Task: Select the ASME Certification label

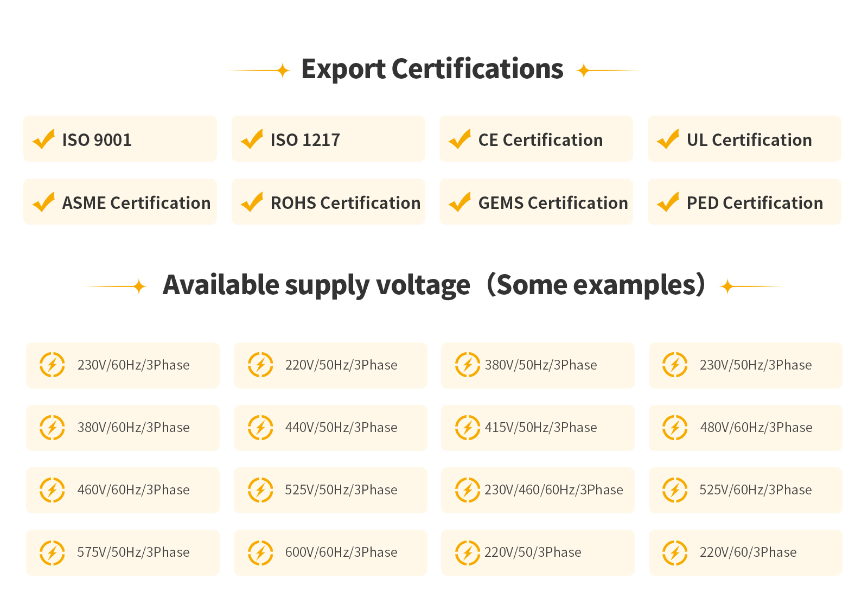Action: 136,203
